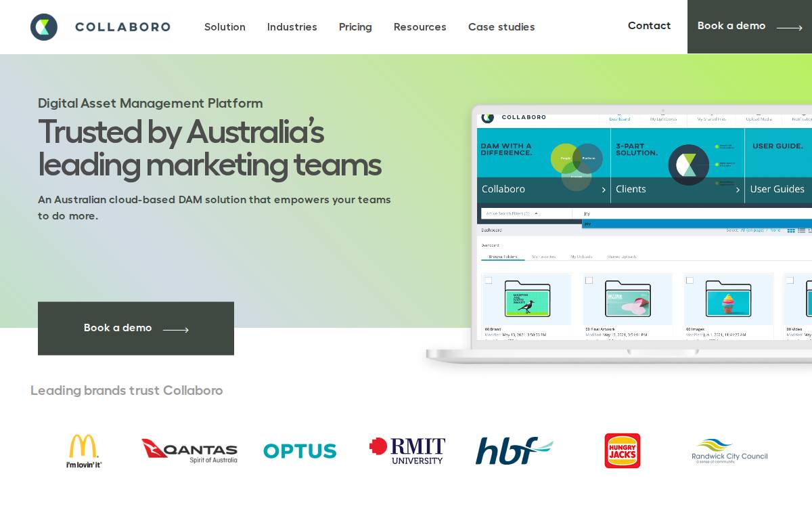Select My Shared Files in laptop nav
Screen dimensions: 812x508
(x=712, y=119)
